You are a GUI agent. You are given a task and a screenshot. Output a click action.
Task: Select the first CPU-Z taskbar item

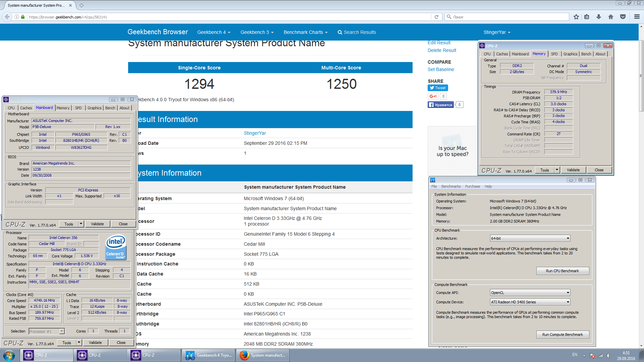[47, 355]
